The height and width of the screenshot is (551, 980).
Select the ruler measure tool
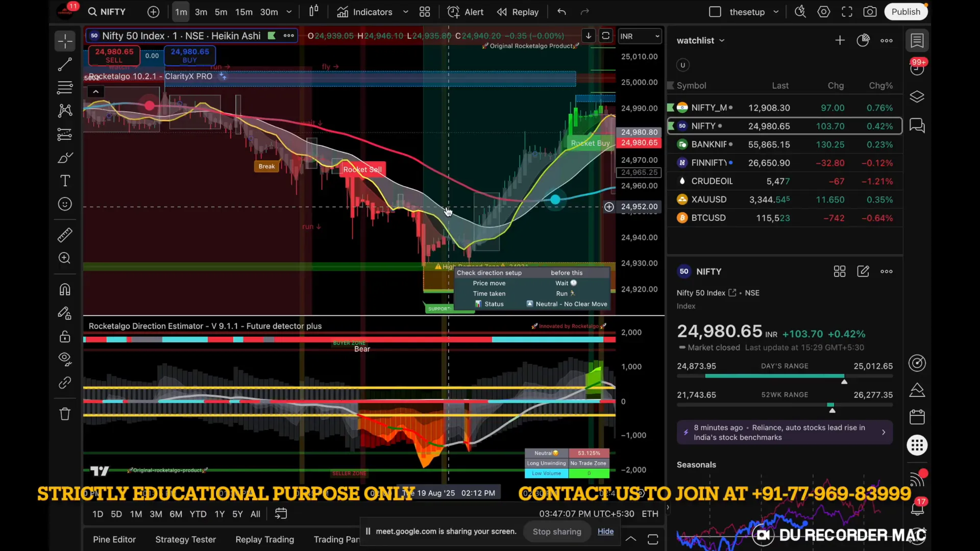[x=65, y=235]
